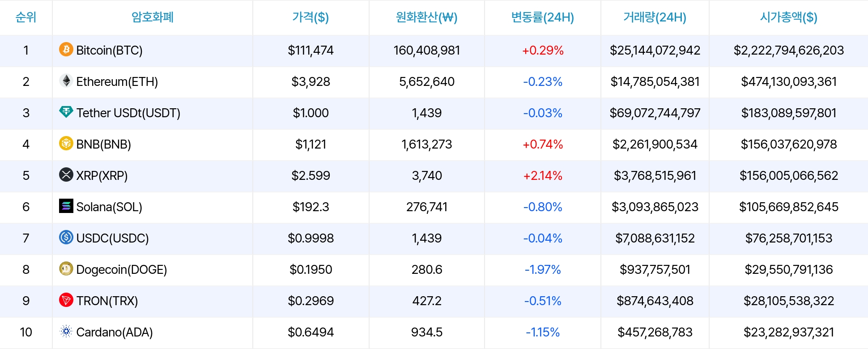Open the Ethereum(ETH) name link

coord(117,81)
